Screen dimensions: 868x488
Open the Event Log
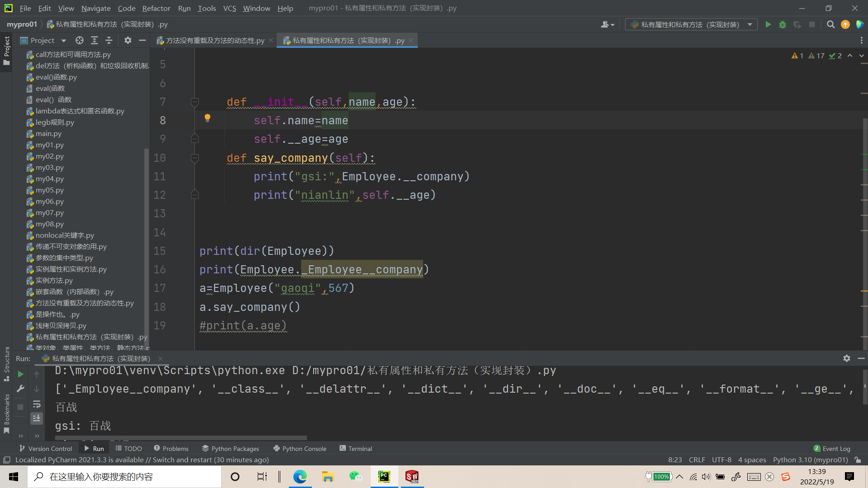[832, 449]
